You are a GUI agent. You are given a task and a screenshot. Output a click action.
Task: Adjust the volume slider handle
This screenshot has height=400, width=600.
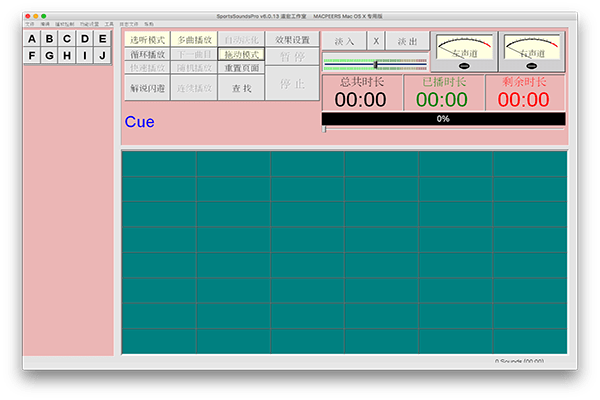point(376,64)
